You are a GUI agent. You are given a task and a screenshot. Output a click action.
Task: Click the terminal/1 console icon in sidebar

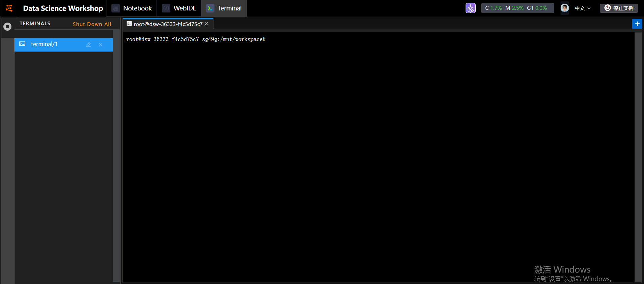[22, 44]
